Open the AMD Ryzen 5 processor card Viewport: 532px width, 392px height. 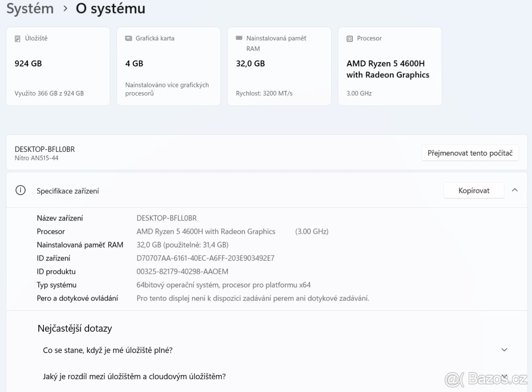point(390,66)
